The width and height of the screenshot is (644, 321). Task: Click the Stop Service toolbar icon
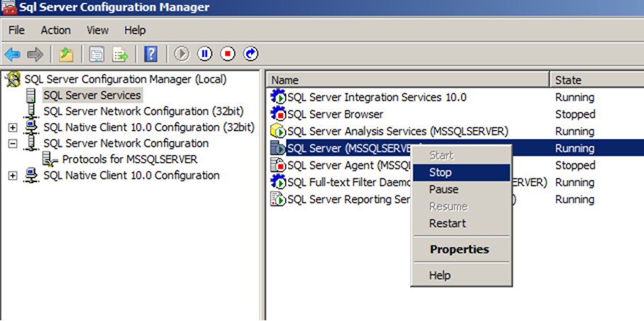click(x=228, y=54)
